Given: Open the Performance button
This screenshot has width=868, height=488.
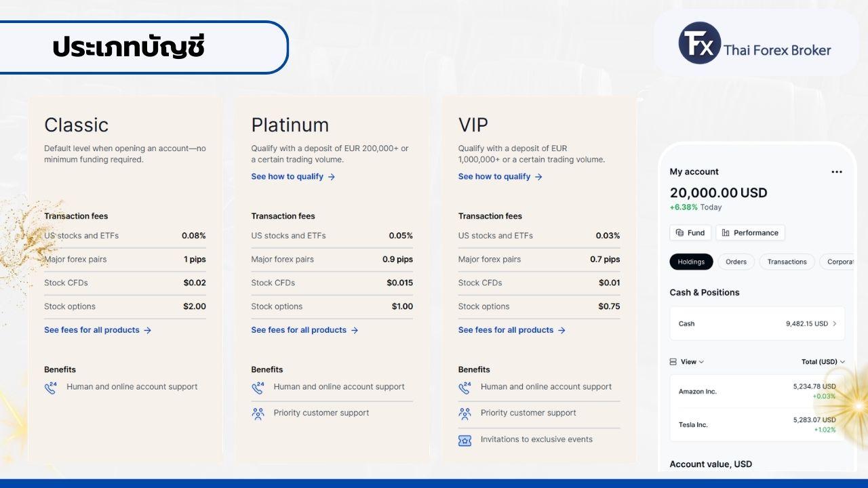Looking at the screenshot, I should coord(749,232).
